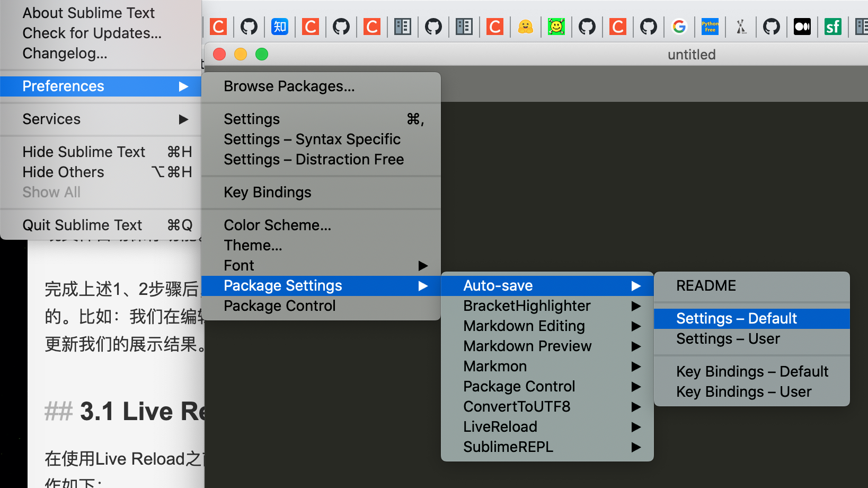Screen dimensions: 868x488
Task: Open Settings – Default for Auto-save
Action: point(737,318)
